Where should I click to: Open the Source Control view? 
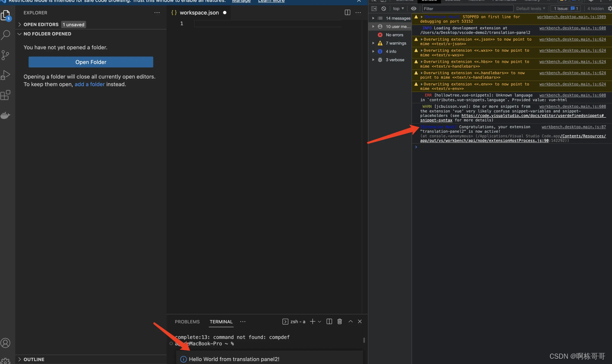[6, 55]
